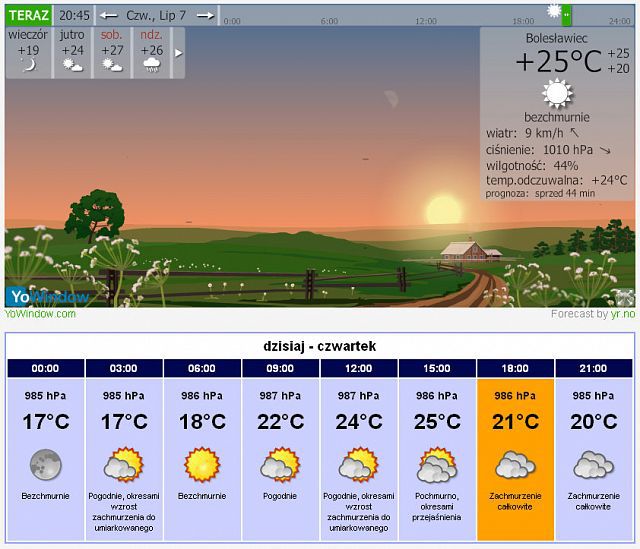Open the YoWindow.com link
This screenshot has height=549, width=640.
40,314
